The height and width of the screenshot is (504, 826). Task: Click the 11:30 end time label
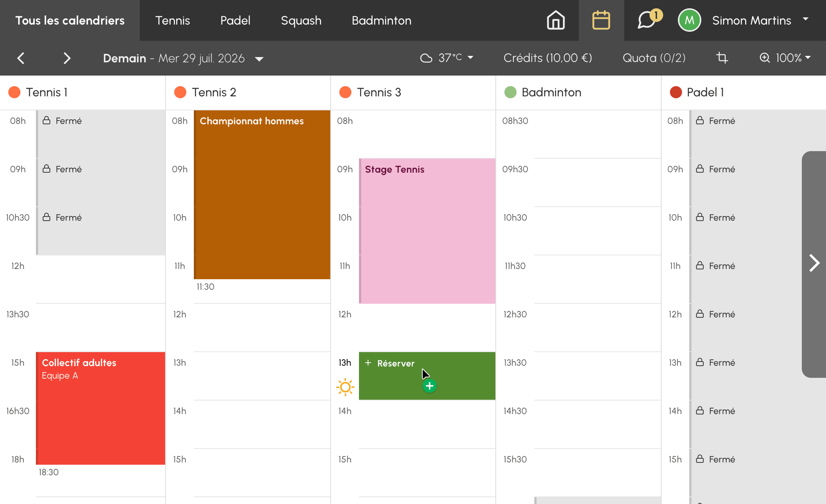pos(206,287)
